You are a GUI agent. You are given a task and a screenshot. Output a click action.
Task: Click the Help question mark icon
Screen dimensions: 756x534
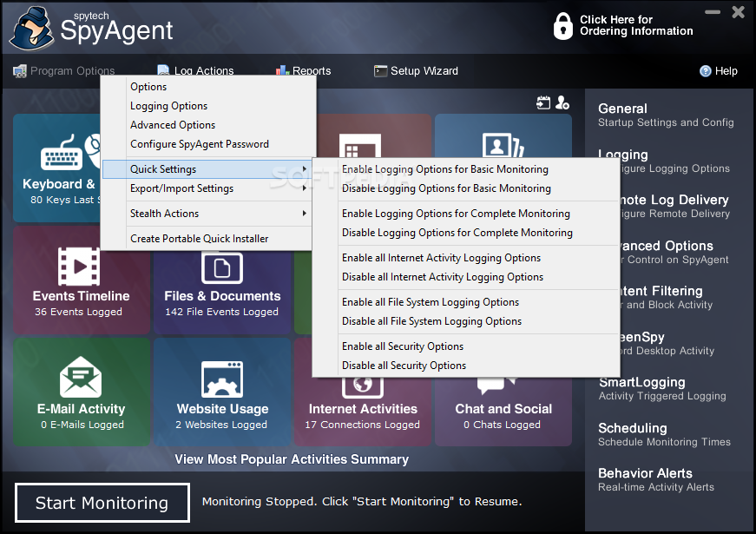[x=705, y=71]
